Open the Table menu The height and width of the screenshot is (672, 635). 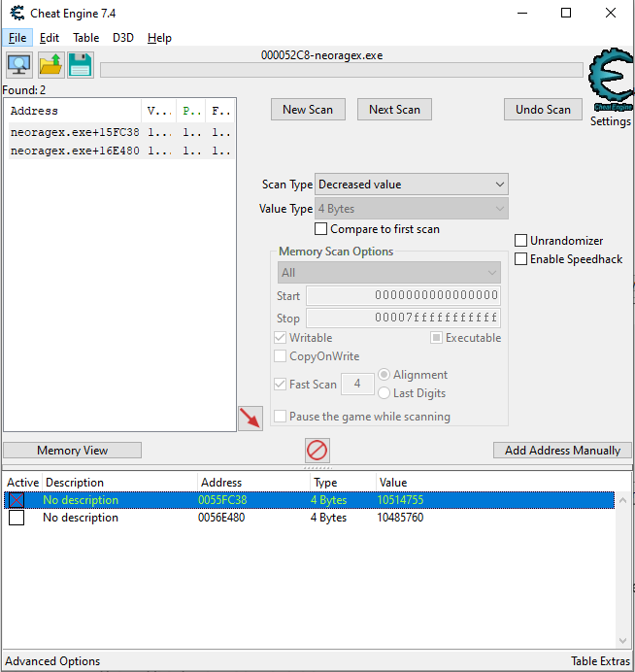coord(86,38)
